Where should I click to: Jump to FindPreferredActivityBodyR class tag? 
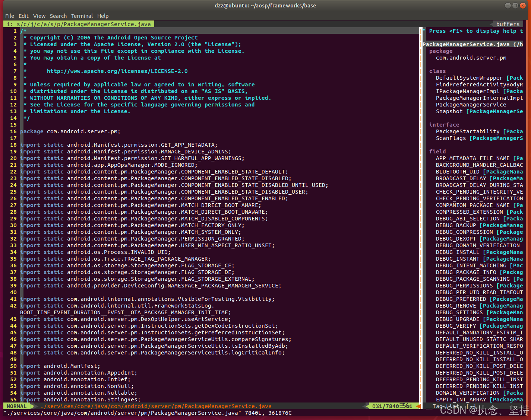click(x=479, y=85)
